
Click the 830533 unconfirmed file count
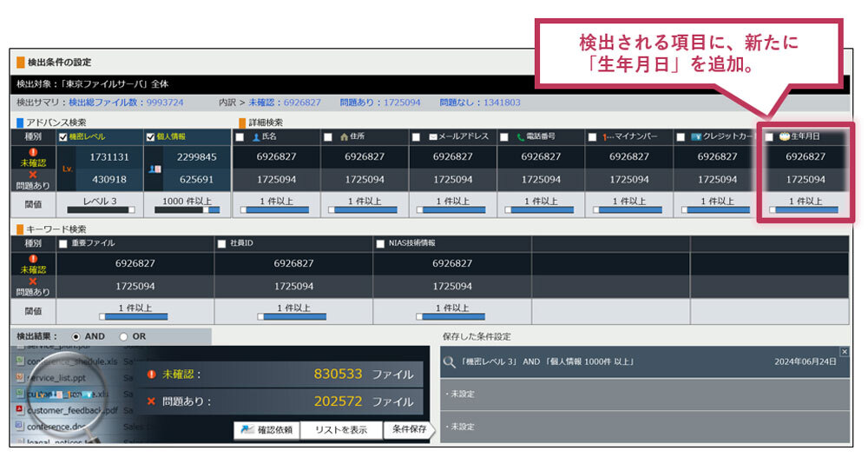pos(338,375)
